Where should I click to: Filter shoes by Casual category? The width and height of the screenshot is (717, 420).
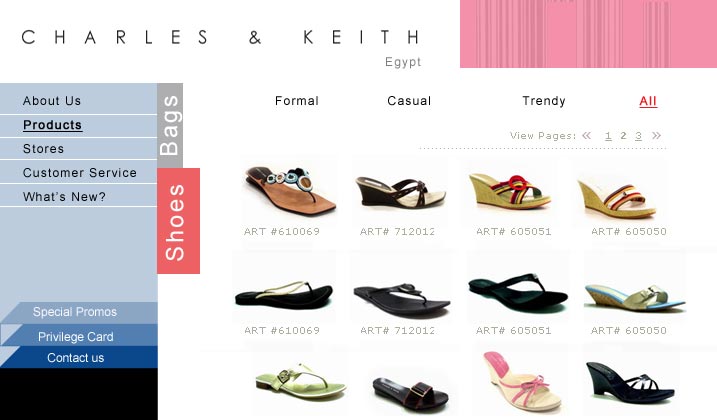[409, 101]
